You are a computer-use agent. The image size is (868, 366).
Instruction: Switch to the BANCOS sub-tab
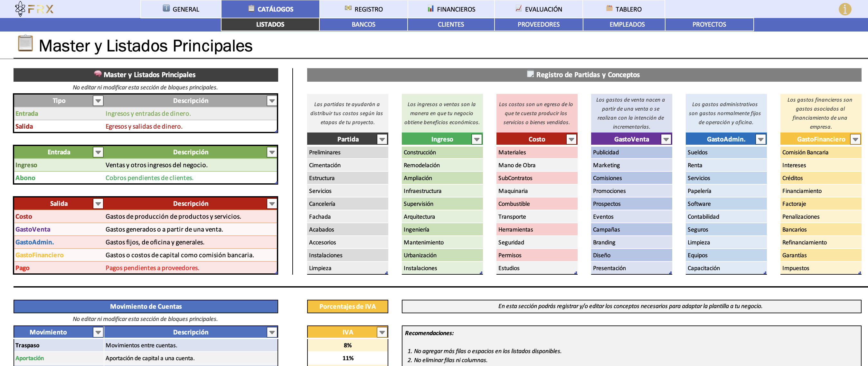[x=363, y=24]
